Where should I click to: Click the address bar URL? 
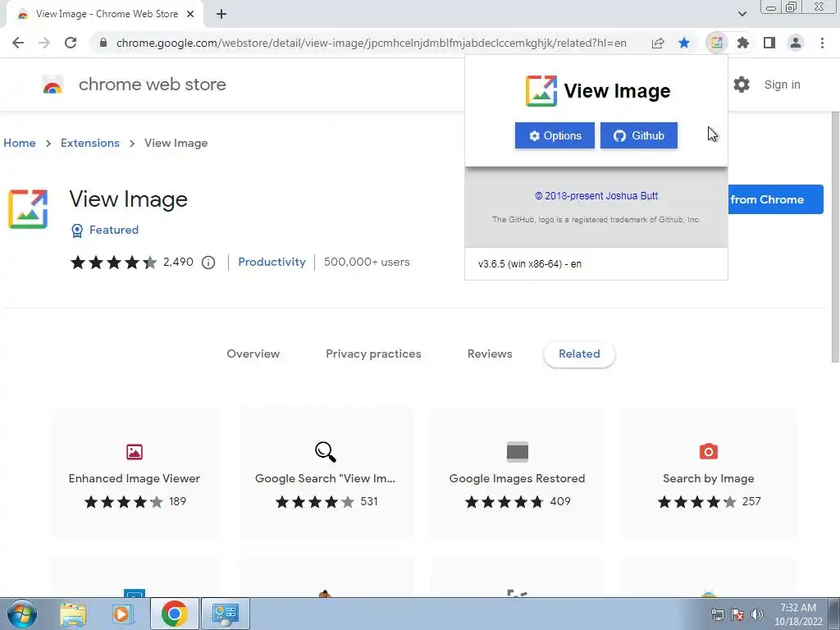371,43
